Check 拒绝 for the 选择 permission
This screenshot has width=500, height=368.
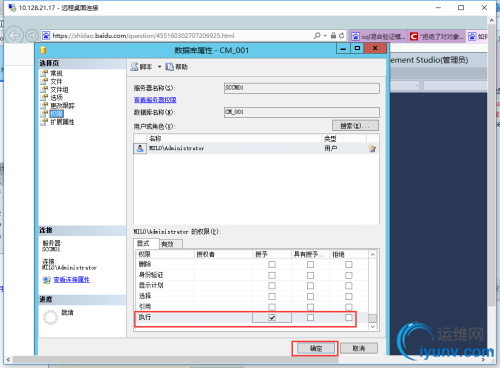[349, 296]
